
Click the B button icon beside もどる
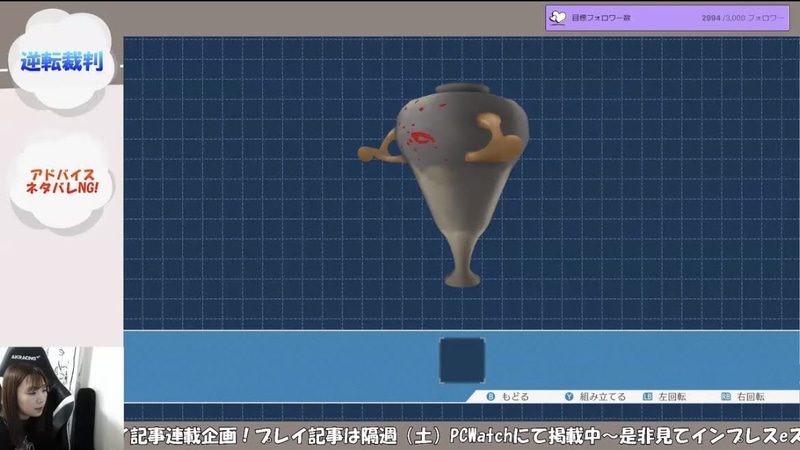click(x=491, y=396)
